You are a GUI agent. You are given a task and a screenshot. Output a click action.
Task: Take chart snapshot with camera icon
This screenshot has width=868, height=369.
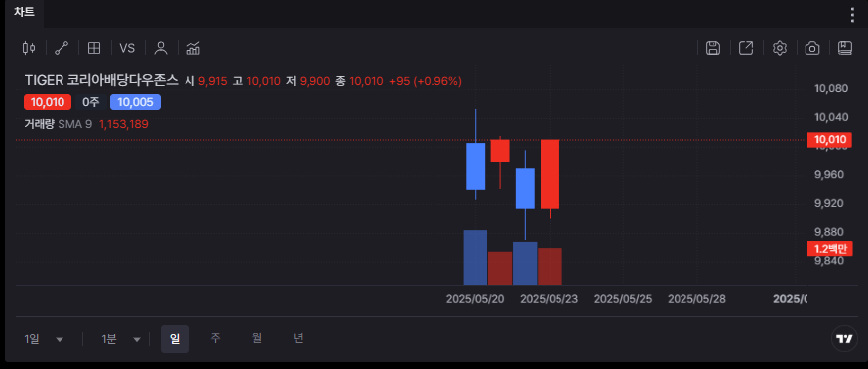[x=812, y=48]
